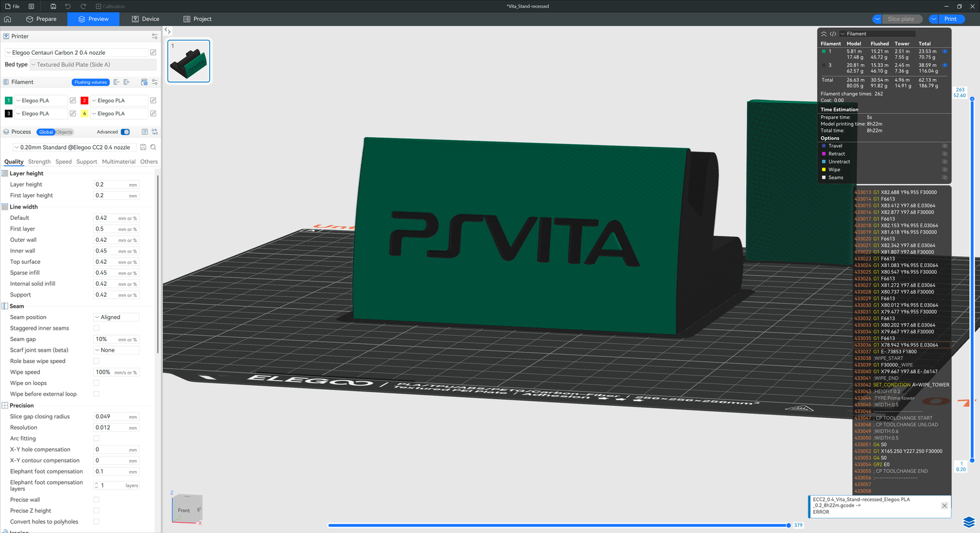Save the current process preset
The height and width of the screenshot is (533, 980).
143,147
